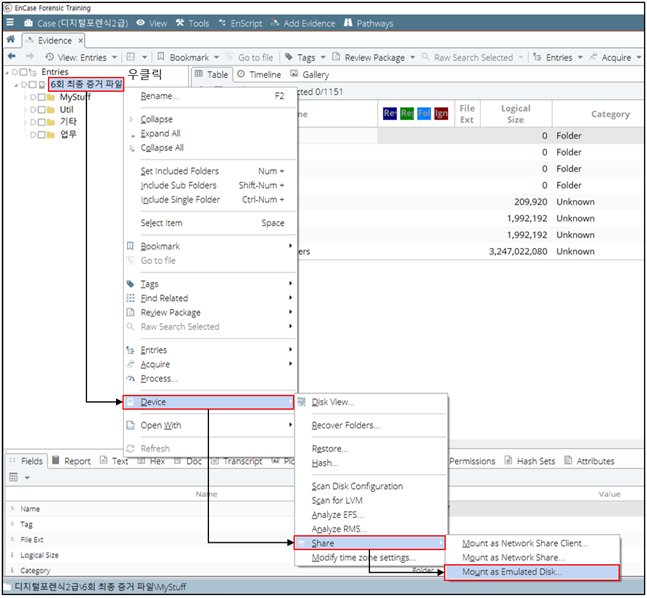Click the Tools wrench icon
Viewport: 647px width, 598px height.
coord(180,23)
